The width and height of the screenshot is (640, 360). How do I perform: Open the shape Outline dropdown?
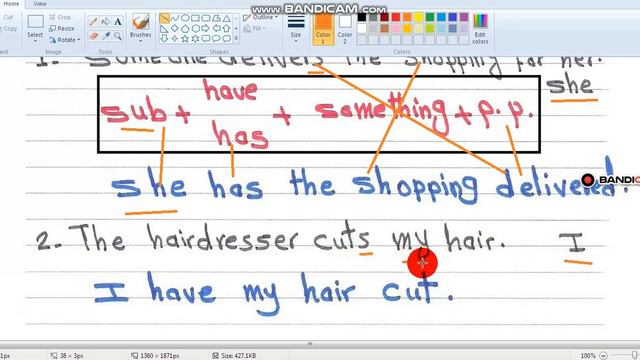click(260, 18)
